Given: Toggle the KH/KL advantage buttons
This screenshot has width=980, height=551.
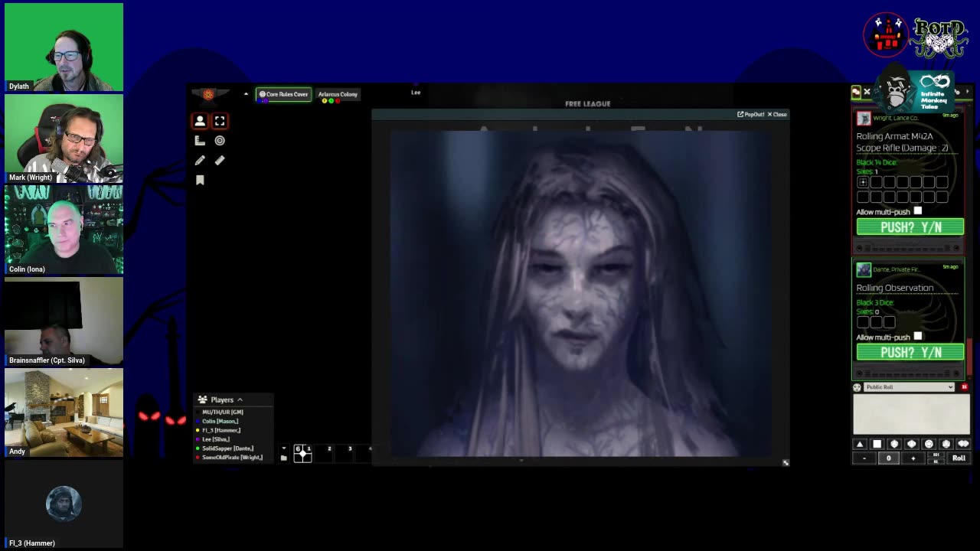Looking at the screenshot, I should 936,458.
